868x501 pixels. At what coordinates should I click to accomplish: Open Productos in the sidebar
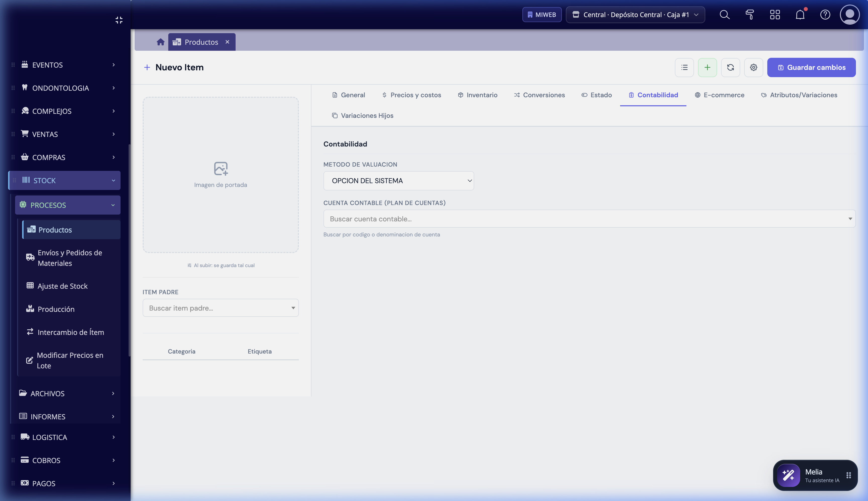72,229
